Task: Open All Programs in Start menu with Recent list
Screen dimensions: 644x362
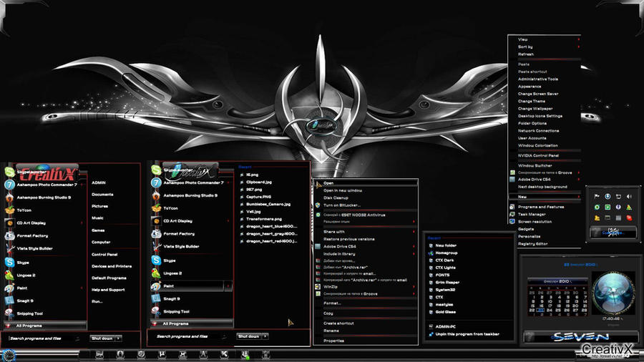Action: pos(191,323)
